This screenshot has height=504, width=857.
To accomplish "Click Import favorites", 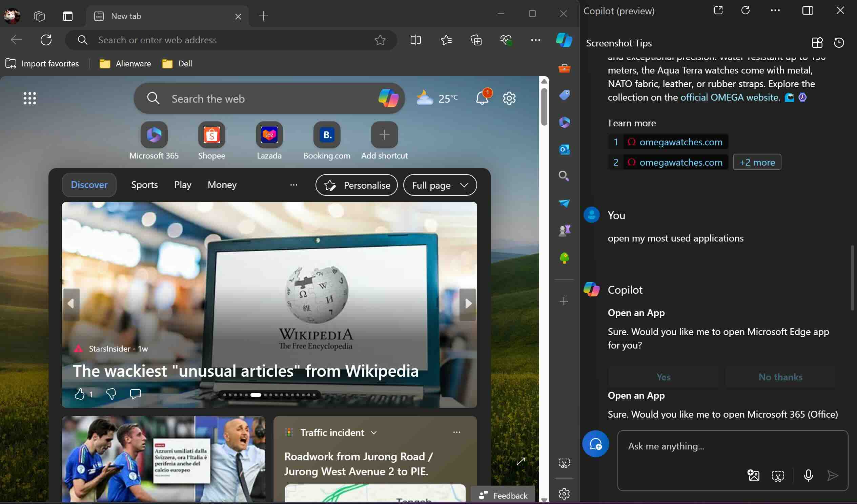I will pyautogui.click(x=42, y=64).
